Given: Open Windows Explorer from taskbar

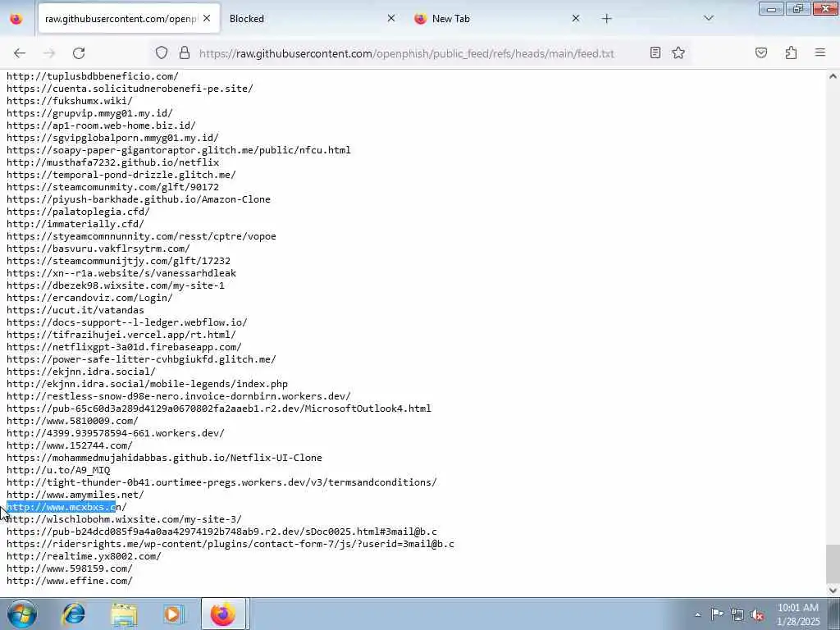Looking at the screenshot, I should [125, 614].
